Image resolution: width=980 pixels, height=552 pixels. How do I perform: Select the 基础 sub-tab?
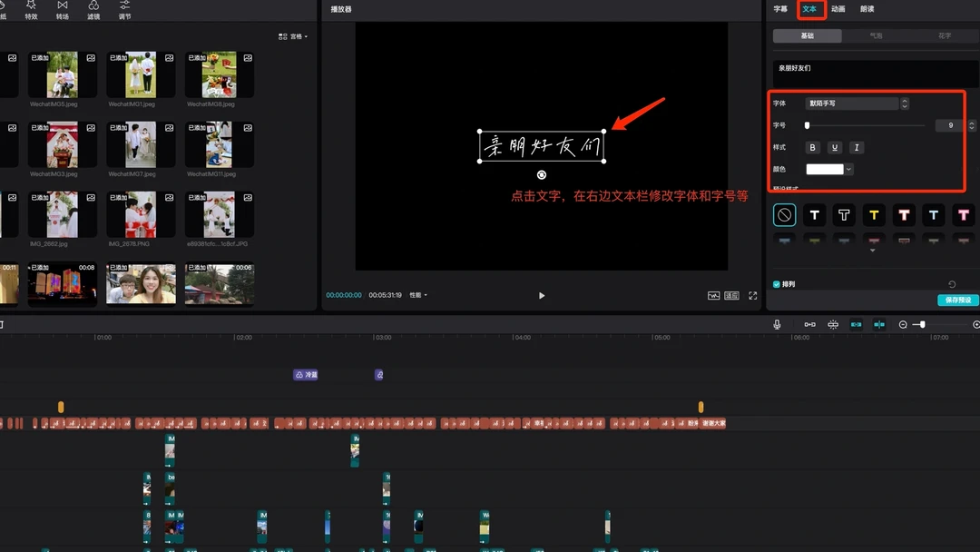[808, 35]
